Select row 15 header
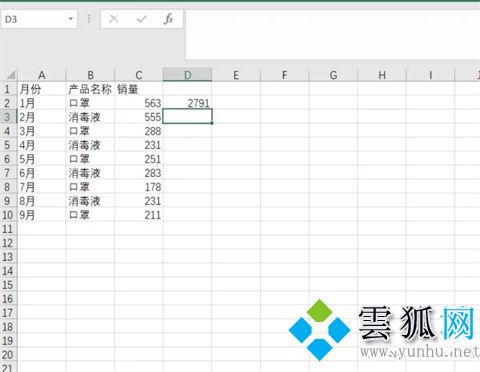The image size is (480, 372). (8, 285)
